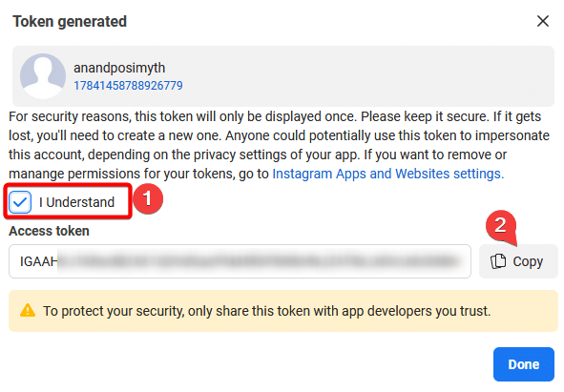The height and width of the screenshot is (392, 564).
Task: Toggle the I Understand checkbox
Action: tap(20, 202)
